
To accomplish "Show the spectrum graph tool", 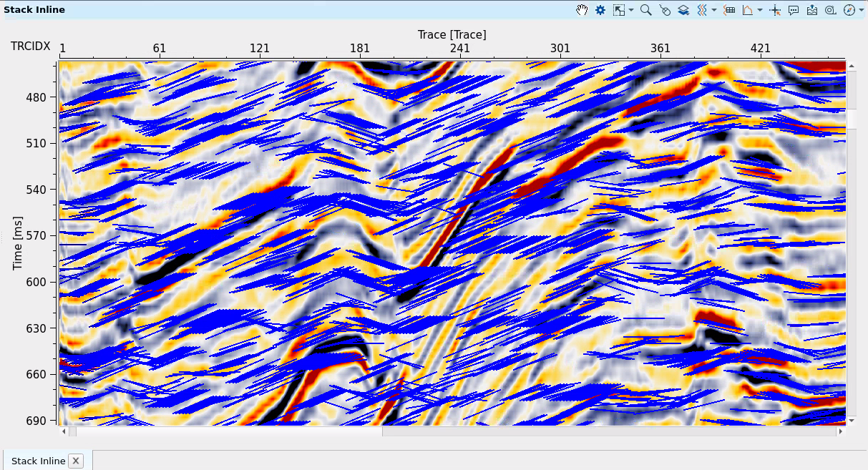I will coord(748,10).
